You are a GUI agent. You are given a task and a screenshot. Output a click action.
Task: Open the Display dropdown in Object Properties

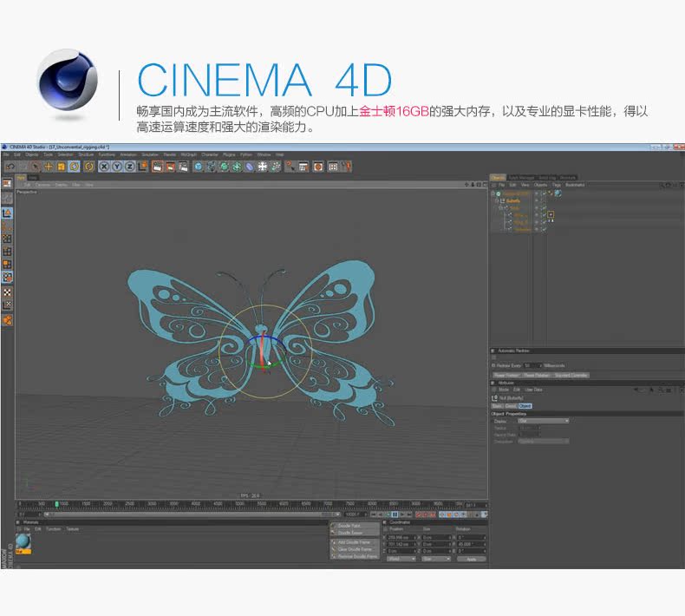(544, 421)
